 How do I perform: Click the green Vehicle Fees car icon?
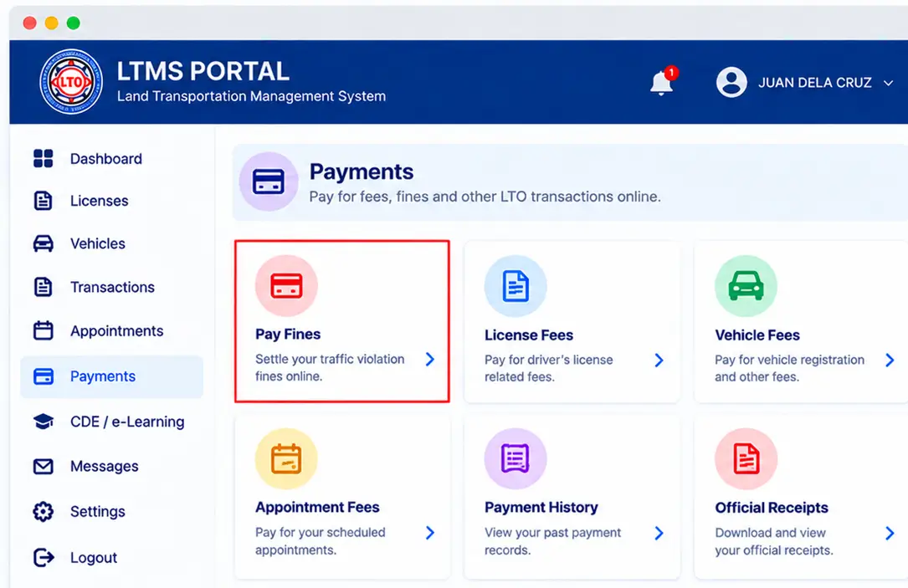tap(746, 286)
